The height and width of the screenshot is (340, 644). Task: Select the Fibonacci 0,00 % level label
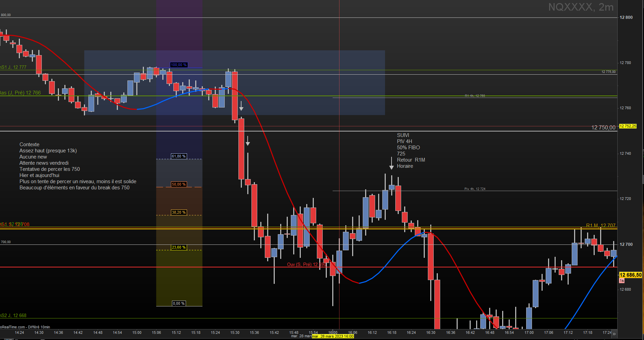click(178, 303)
